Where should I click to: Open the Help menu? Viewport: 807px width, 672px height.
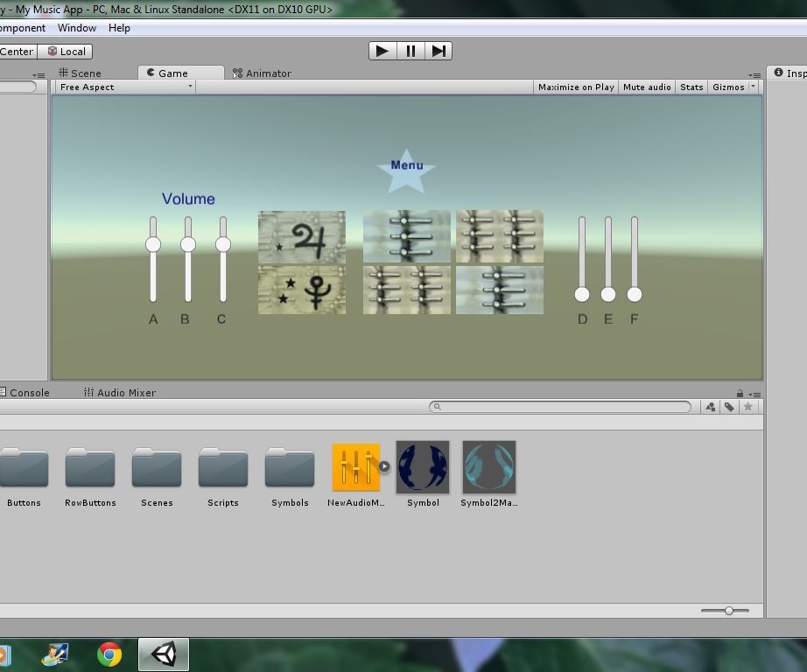[119, 28]
